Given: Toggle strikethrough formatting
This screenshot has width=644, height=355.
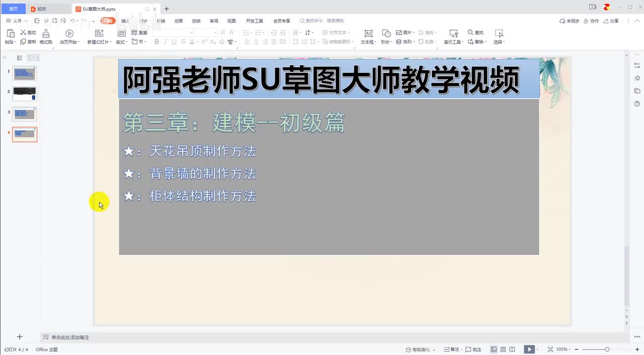Looking at the screenshot, I should 184,42.
